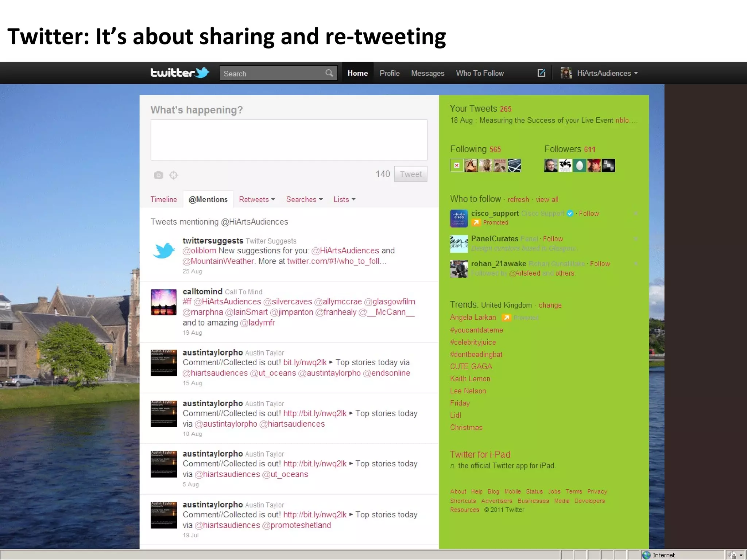The image size is (747, 560).
Task: Click the cisco_support avatar icon
Action: click(459, 218)
